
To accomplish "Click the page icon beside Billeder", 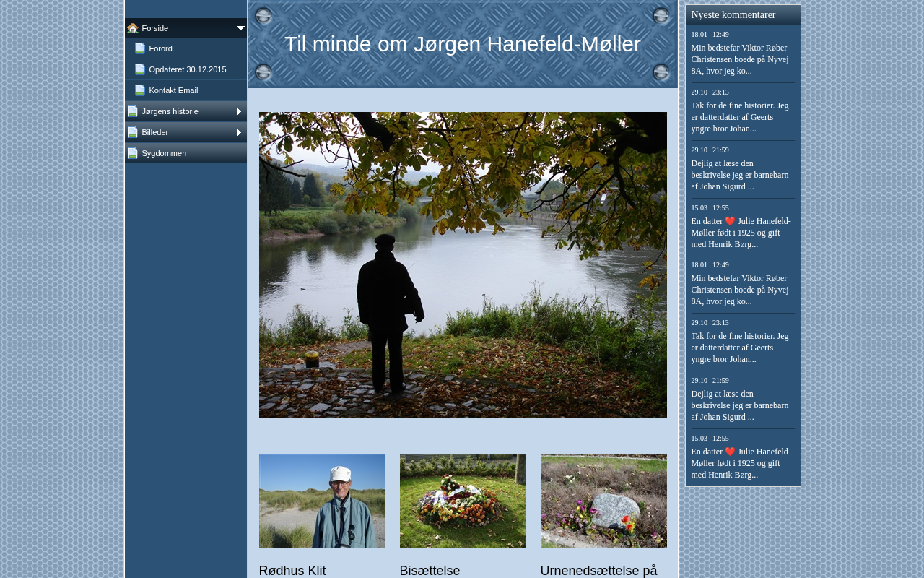I will (133, 132).
